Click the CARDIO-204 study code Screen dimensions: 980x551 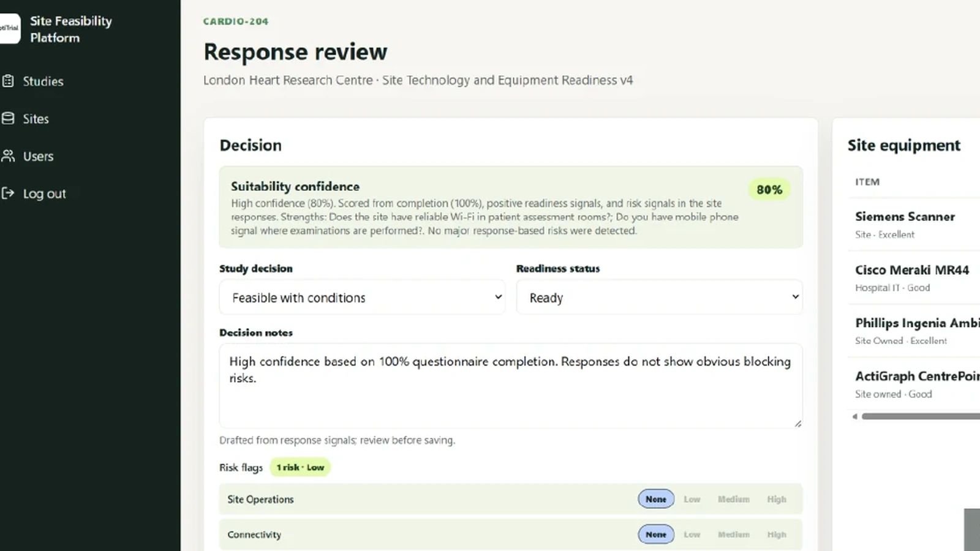point(236,21)
